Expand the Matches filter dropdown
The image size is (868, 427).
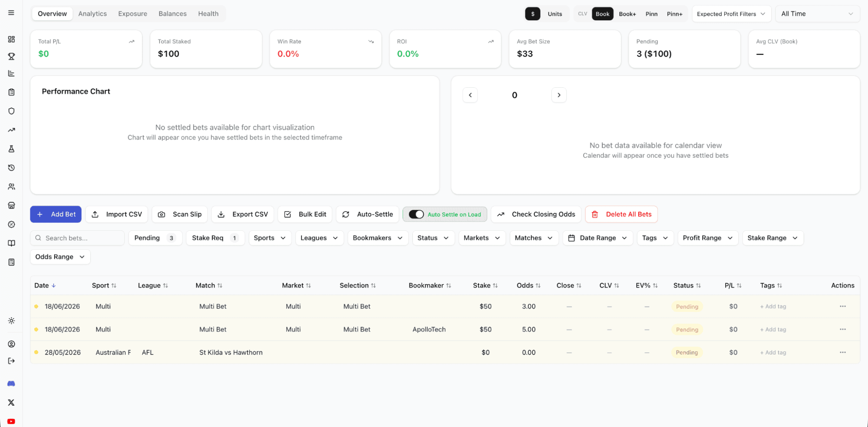point(534,238)
